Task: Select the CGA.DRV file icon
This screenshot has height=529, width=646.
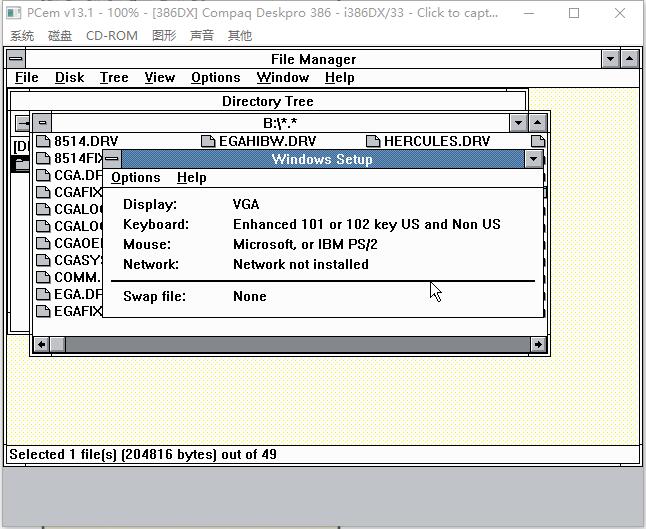Action: (x=42, y=175)
